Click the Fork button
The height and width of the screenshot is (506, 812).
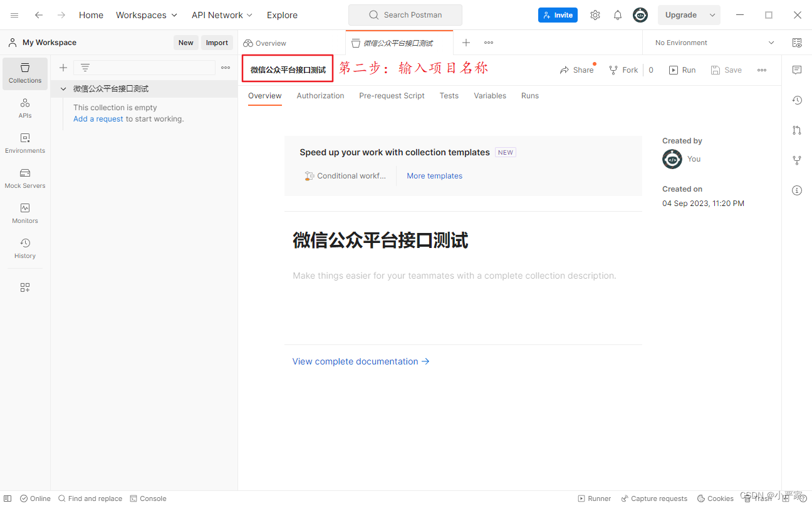[x=623, y=70]
